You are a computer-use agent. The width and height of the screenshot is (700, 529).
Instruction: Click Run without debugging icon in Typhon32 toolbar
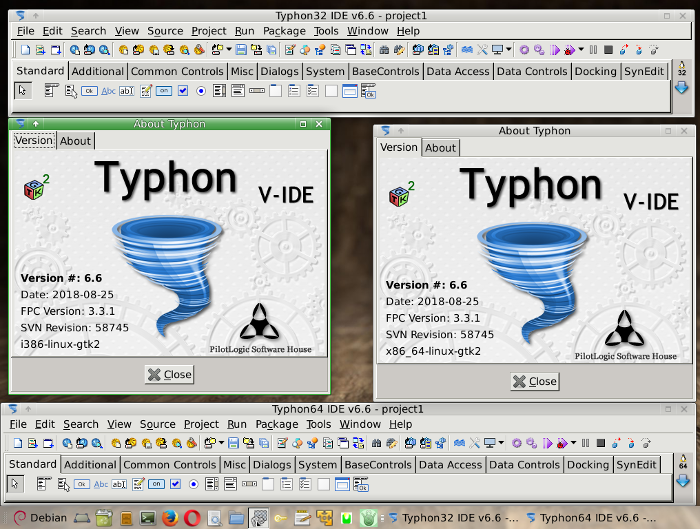[554, 50]
